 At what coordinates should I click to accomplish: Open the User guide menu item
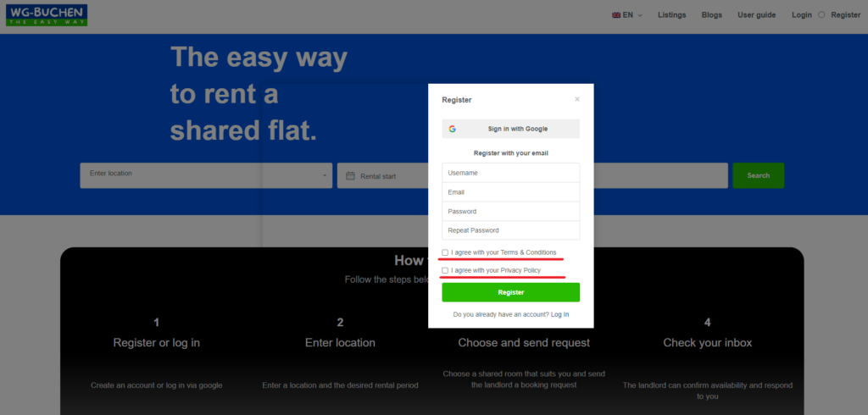[x=756, y=15]
